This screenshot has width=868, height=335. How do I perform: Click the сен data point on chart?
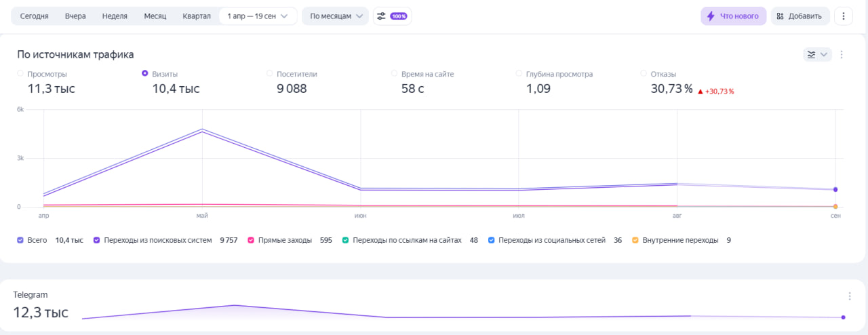click(835, 190)
